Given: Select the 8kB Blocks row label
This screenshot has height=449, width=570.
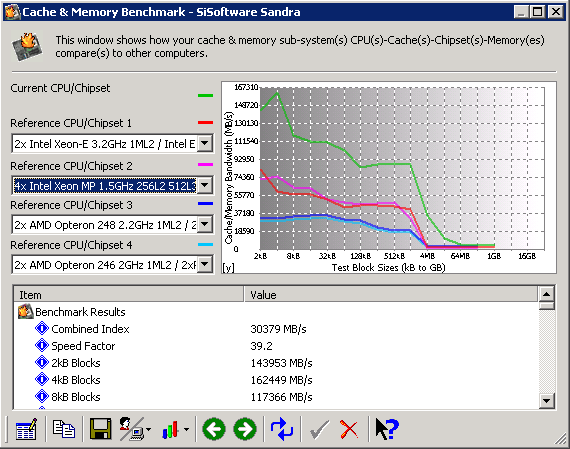Looking at the screenshot, I should pyautogui.click(x=76, y=397).
